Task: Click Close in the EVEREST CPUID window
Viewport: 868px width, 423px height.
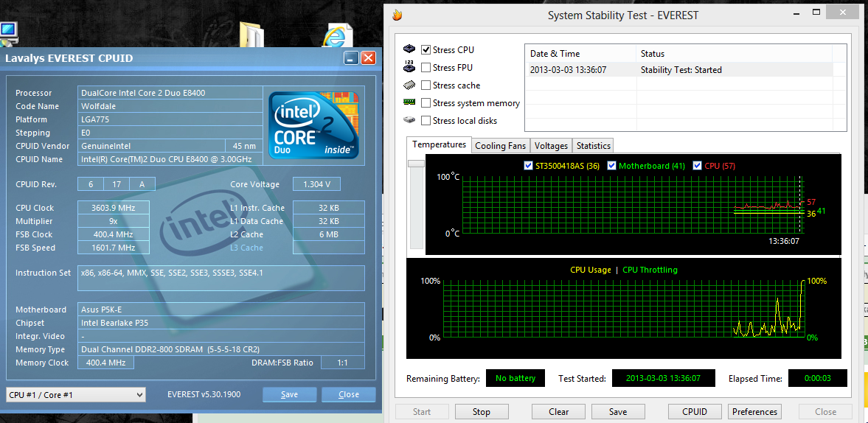Action: 349,394
